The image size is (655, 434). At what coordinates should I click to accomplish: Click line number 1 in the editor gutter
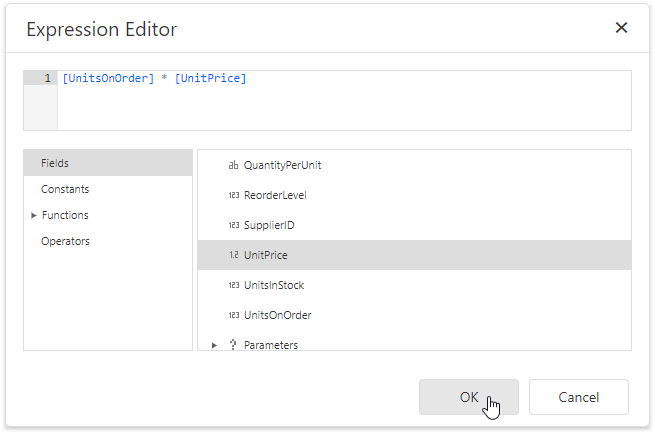point(47,78)
